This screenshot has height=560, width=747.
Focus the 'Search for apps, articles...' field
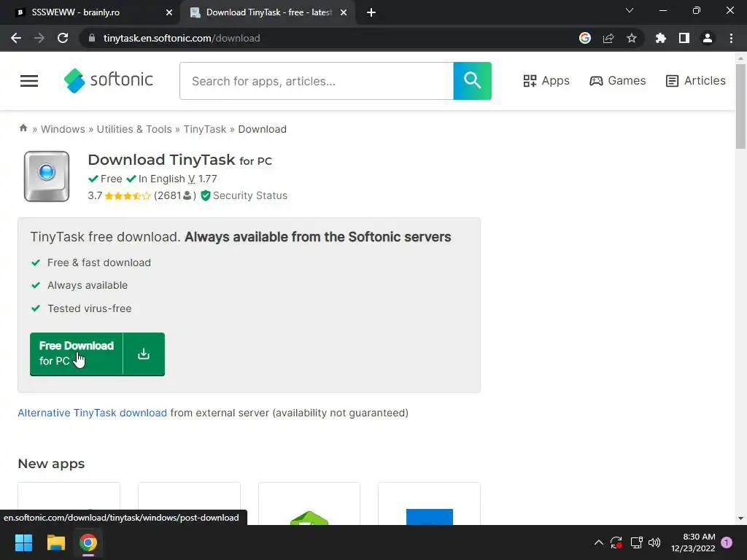[x=317, y=81]
